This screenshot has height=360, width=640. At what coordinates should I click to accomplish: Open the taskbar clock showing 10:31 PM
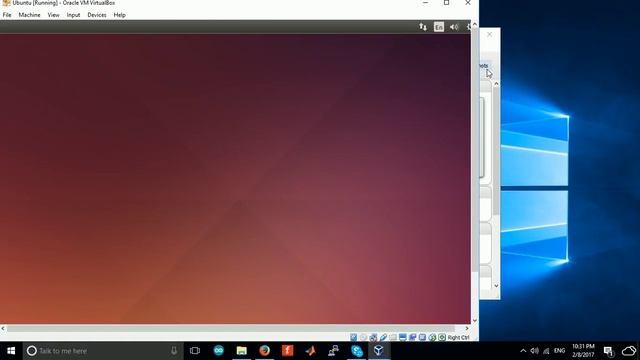coord(583,351)
